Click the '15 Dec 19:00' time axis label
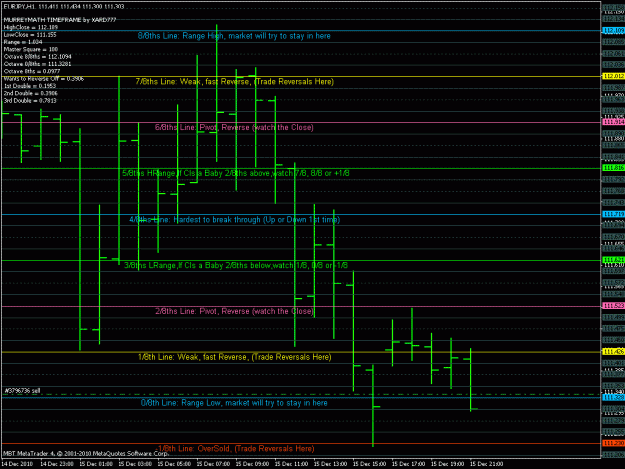This screenshot has height=469, width=625. (x=448, y=464)
